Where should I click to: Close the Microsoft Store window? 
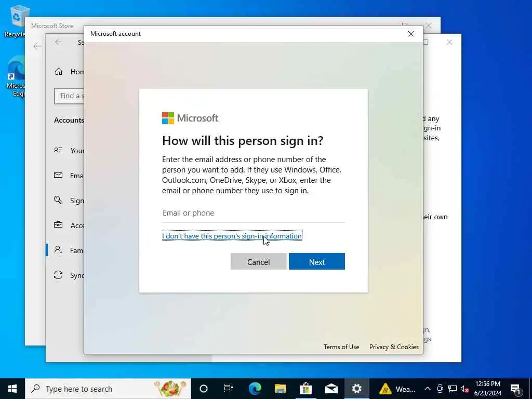coord(429,26)
